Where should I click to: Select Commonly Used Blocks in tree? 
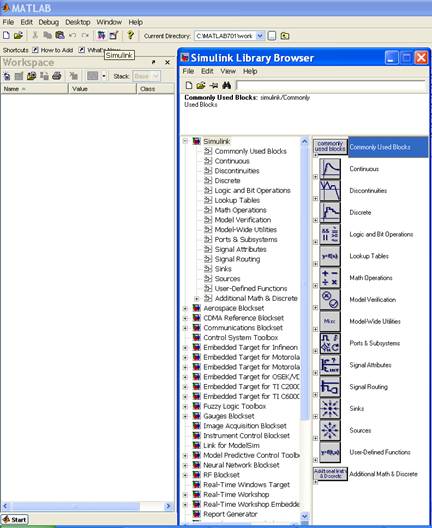(x=251, y=151)
